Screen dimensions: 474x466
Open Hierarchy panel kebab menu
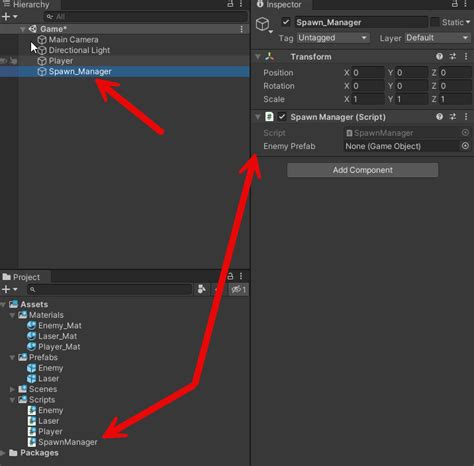coord(241,4)
